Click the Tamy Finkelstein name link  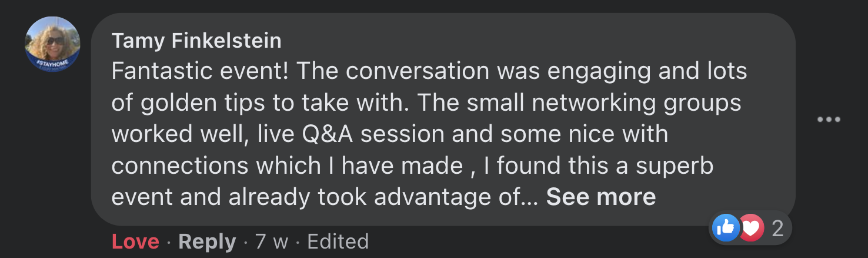(x=196, y=41)
